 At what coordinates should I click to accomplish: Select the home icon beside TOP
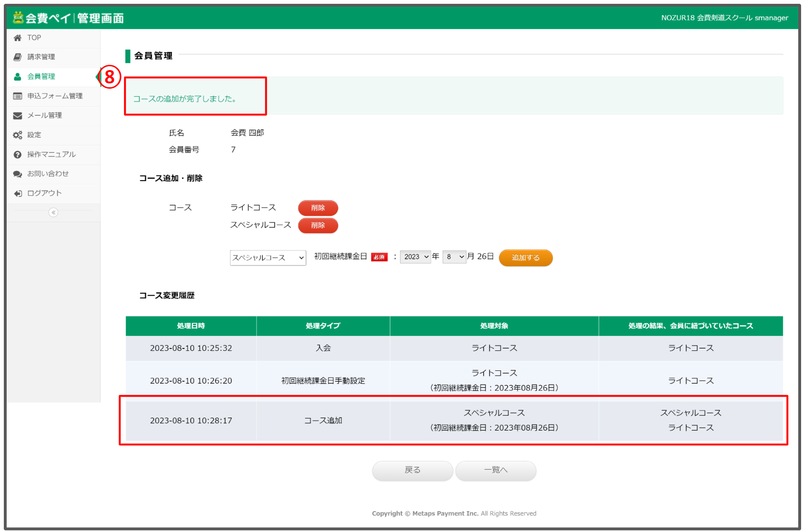pos(18,37)
